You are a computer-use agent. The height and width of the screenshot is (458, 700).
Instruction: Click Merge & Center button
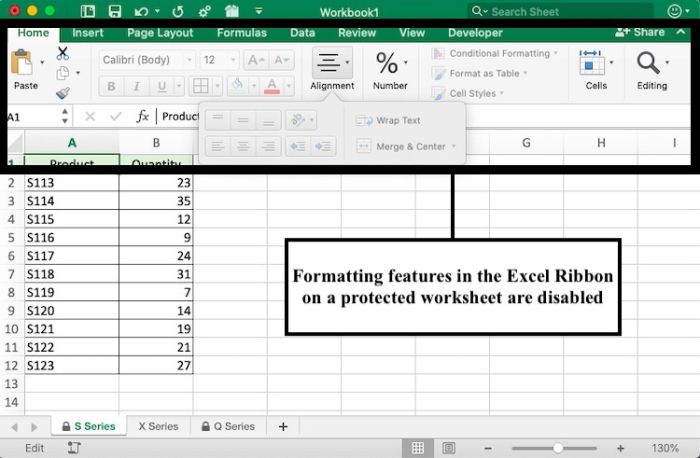click(406, 146)
